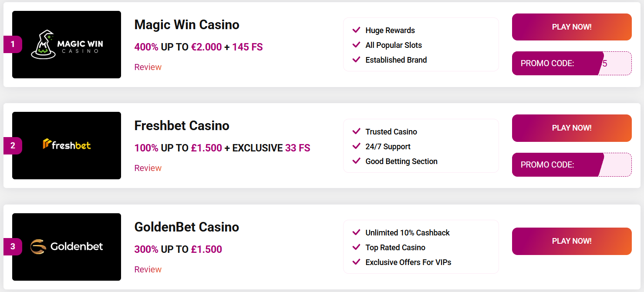Click the Magic Win Casino logo
Viewport: 644px width, 292px height.
coord(67,44)
